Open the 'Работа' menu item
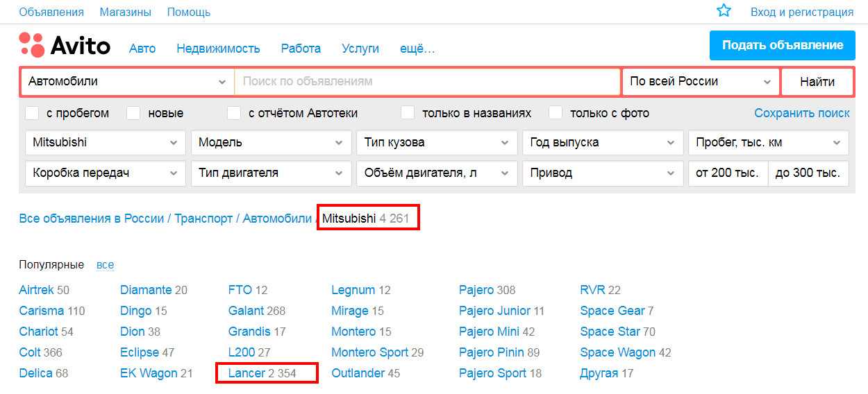The height and width of the screenshot is (394, 868). 301,49
